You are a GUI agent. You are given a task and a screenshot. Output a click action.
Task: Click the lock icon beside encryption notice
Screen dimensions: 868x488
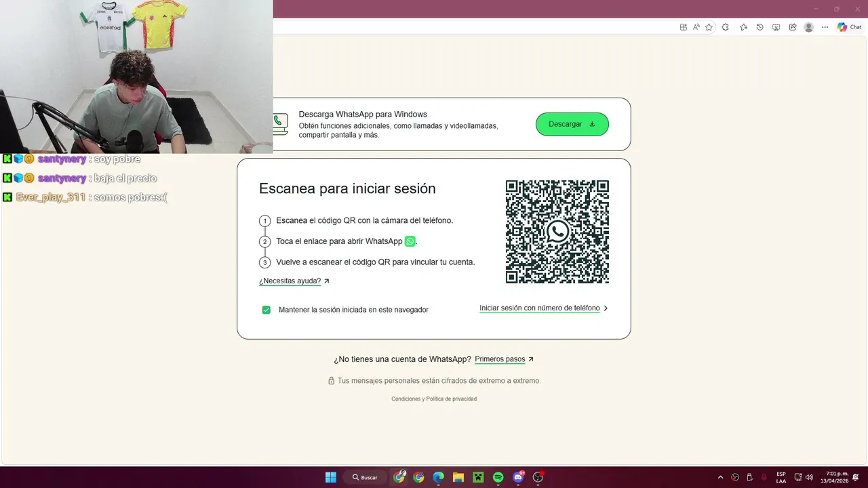332,381
